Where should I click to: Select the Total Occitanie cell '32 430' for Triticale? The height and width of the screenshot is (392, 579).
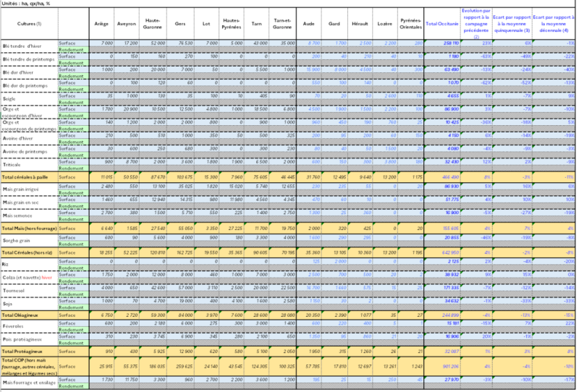(x=452, y=162)
